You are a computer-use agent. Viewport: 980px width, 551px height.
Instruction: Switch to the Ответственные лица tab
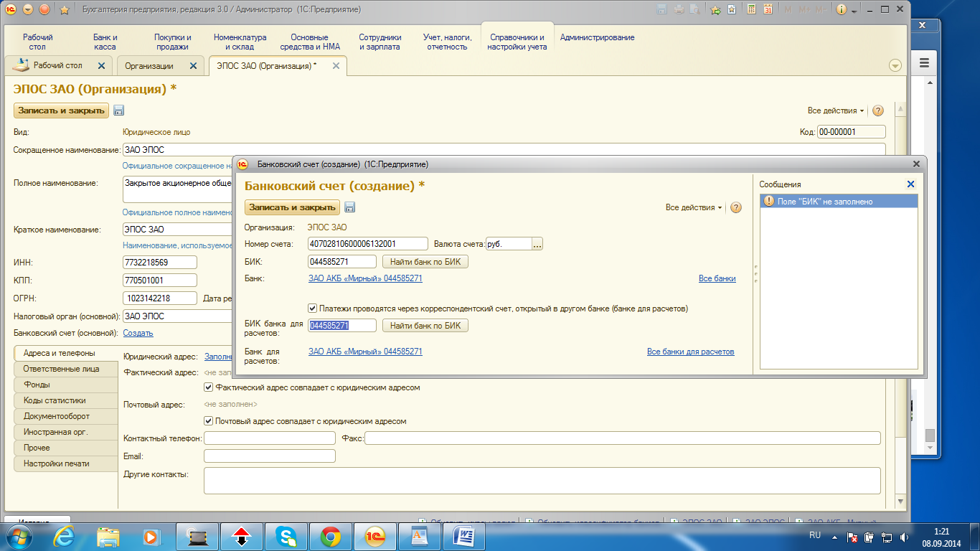[x=65, y=369]
